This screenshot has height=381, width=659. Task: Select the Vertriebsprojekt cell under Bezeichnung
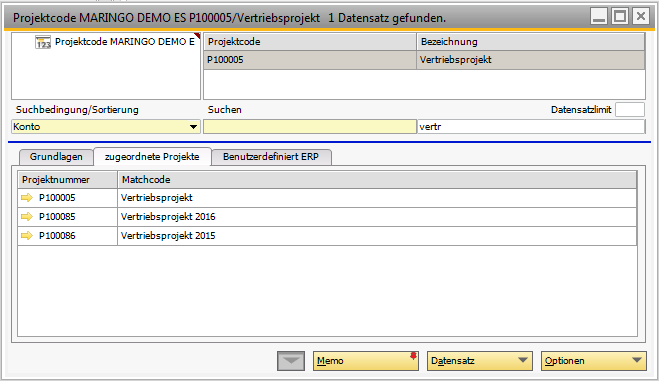point(530,60)
